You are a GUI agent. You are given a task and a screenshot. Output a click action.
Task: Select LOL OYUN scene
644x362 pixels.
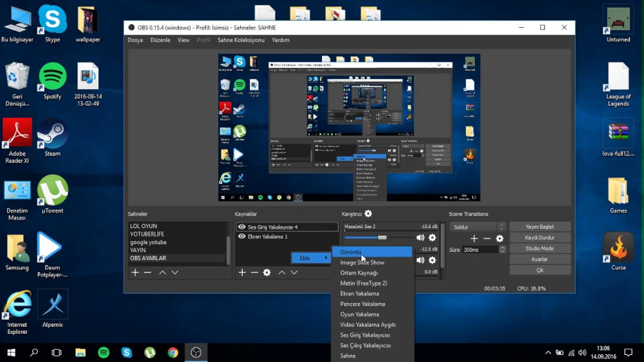pos(177,226)
